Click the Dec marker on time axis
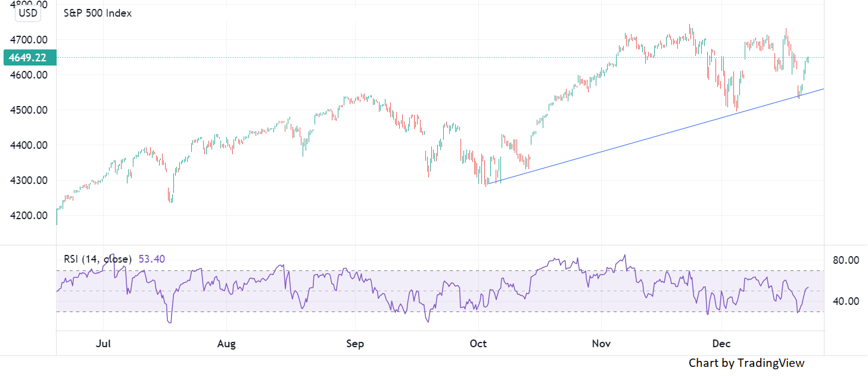 pyautogui.click(x=721, y=344)
